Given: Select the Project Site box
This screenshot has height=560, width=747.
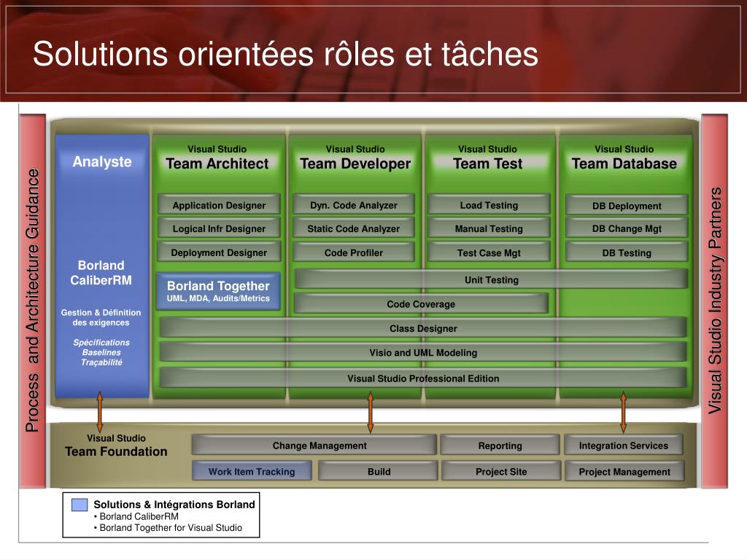Looking at the screenshot, I should coord(501,471).
